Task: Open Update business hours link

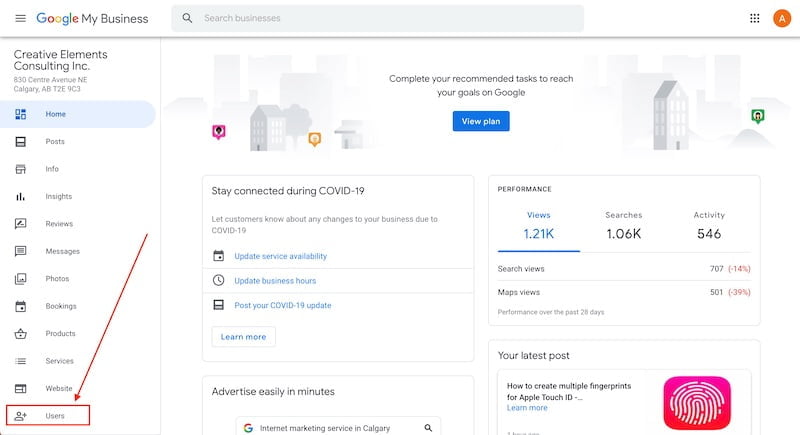Action: [275, 280]
